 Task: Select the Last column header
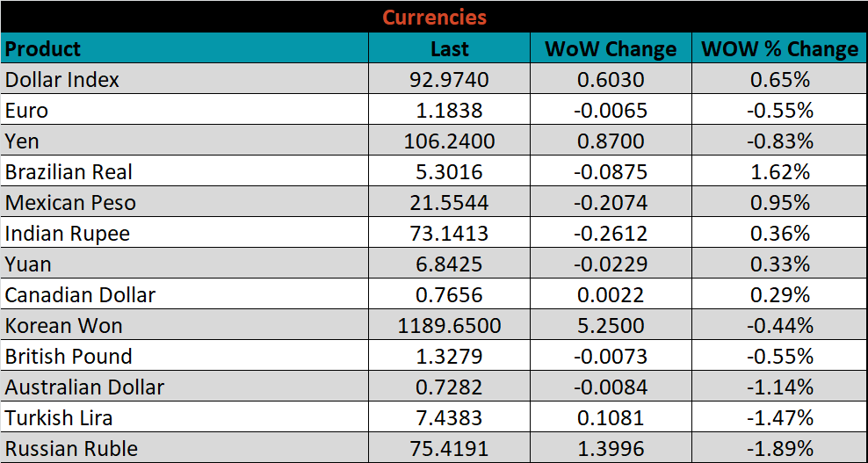click(x=449, y=49)
